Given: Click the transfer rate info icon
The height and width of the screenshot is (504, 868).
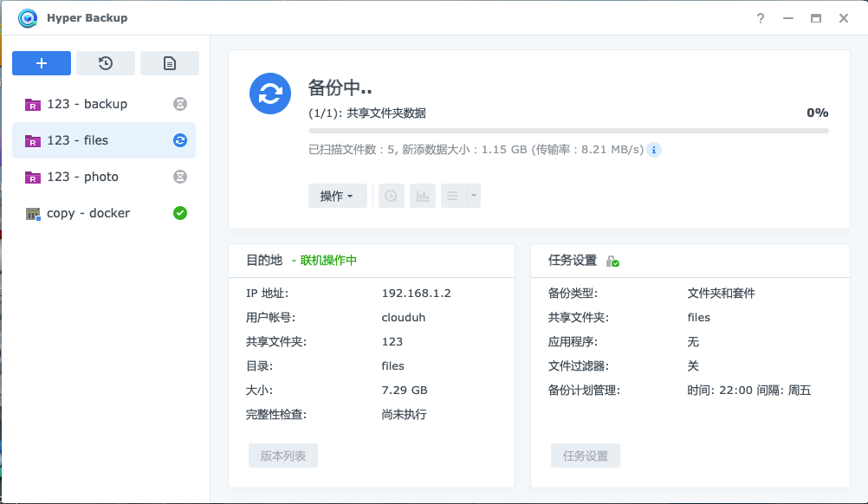Looking at the screenshot, I should (x=654, y=150).
